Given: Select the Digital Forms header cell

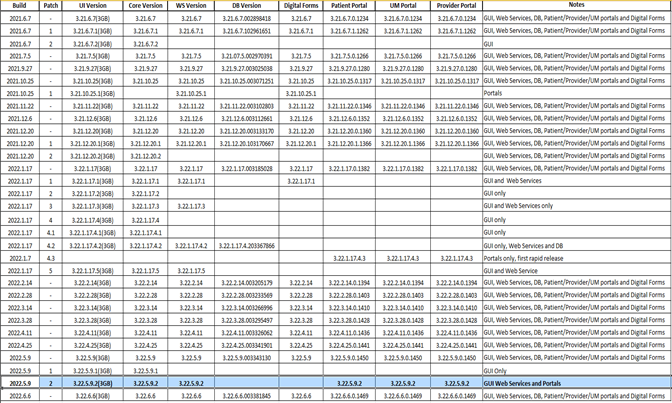Looking at the screenshot, I should coord(301,5).
